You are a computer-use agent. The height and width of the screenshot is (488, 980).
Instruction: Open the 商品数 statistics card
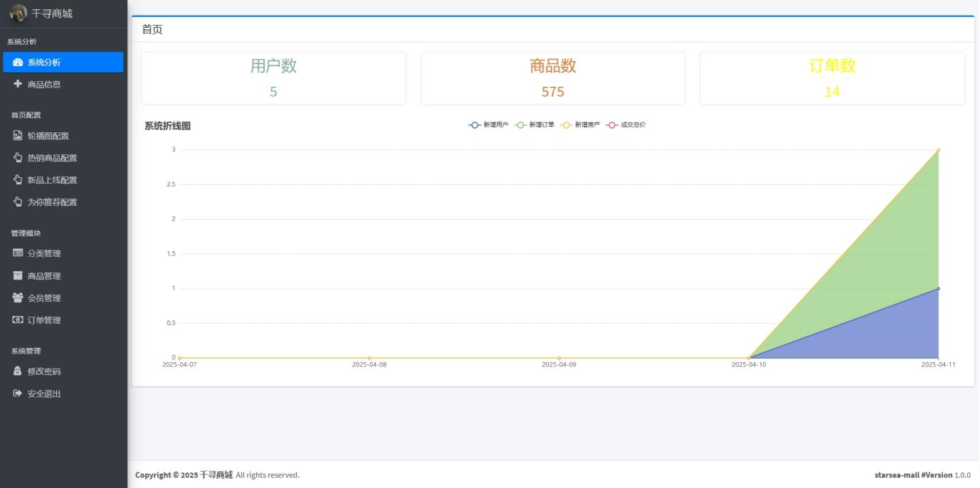(x=552, y=77)
